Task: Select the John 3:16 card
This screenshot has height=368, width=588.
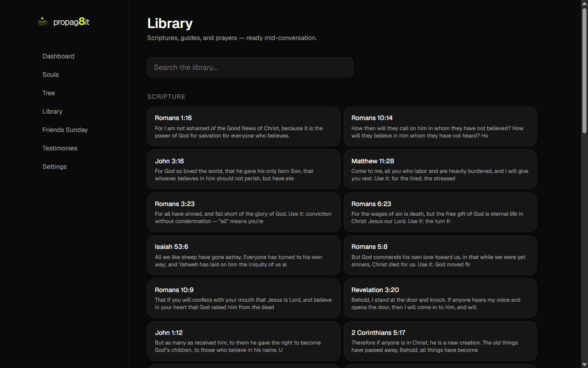Action: pyautogui.click(x=243, y=169)
